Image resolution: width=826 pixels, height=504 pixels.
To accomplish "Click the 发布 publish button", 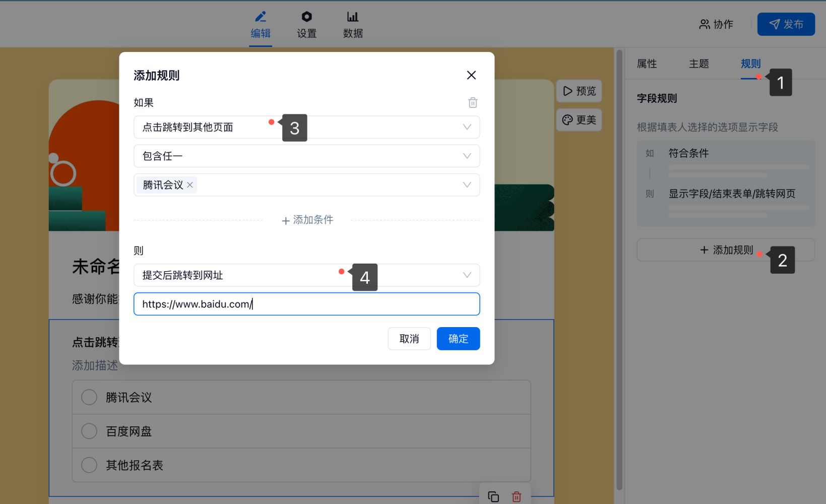I will pos(786,24).
